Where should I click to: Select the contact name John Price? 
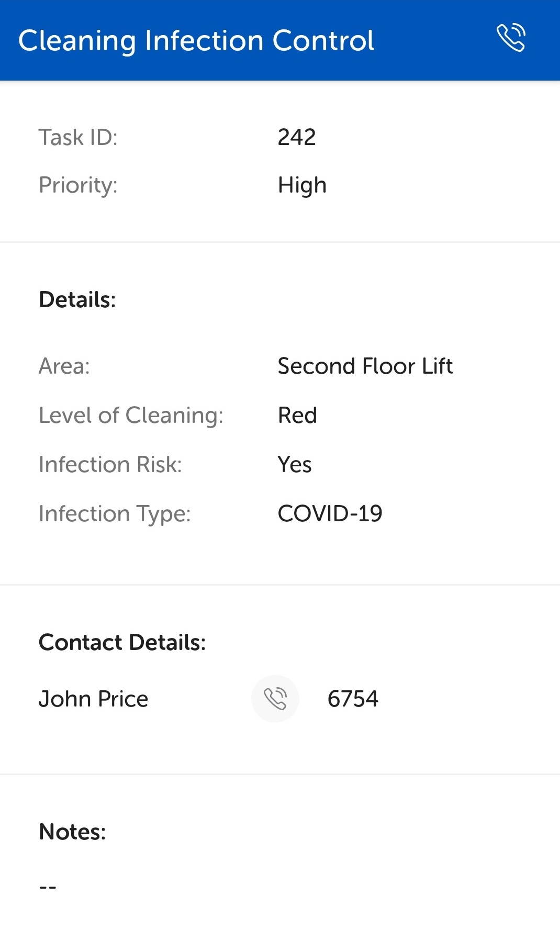coord(94,699)
